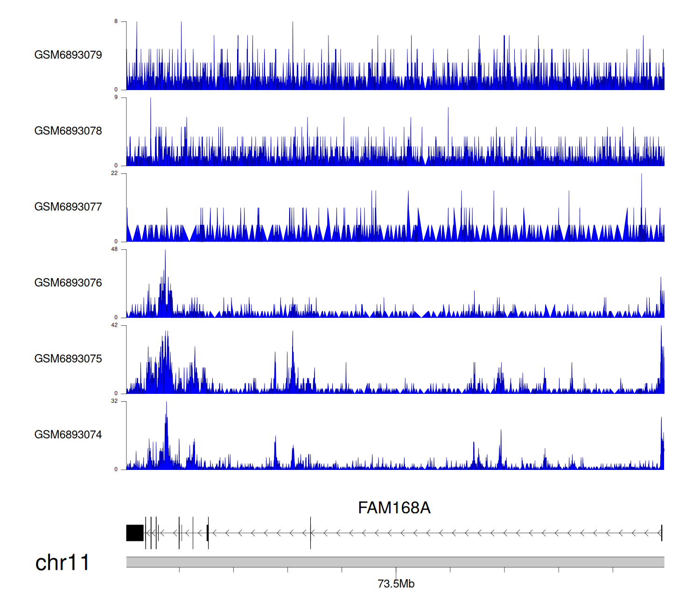Click the y-axis maximum label 42
Screen dimensions: 700x616
[x=114, y=325]
